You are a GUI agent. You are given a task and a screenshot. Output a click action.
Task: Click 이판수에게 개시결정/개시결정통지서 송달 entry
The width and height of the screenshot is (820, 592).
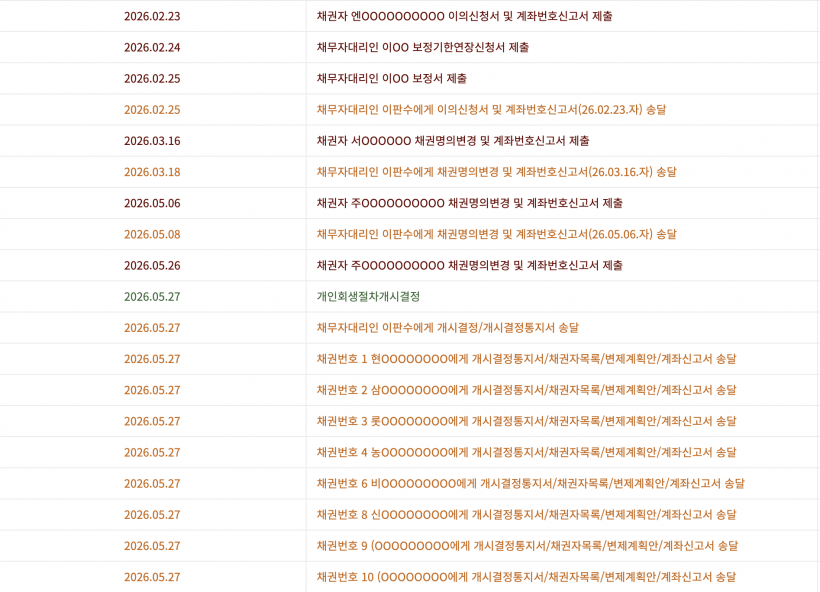tap(448, 328)
